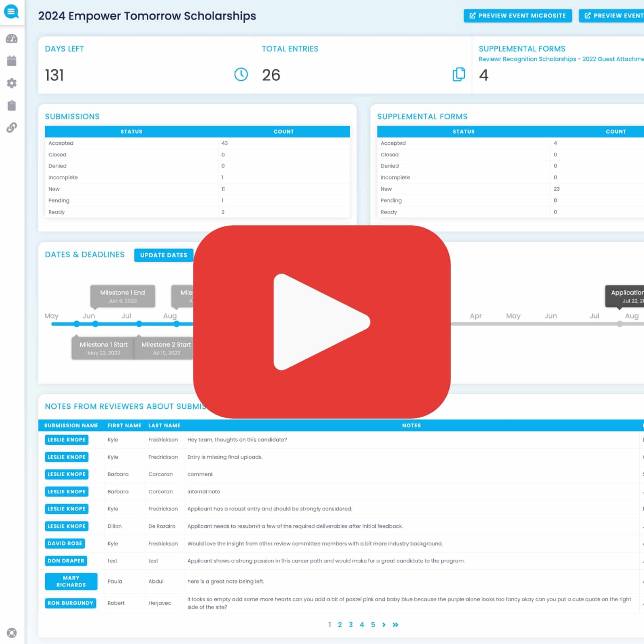Click the clock icon in Days Left
This screenshot has height=644, width=644.
click(241, 74)
